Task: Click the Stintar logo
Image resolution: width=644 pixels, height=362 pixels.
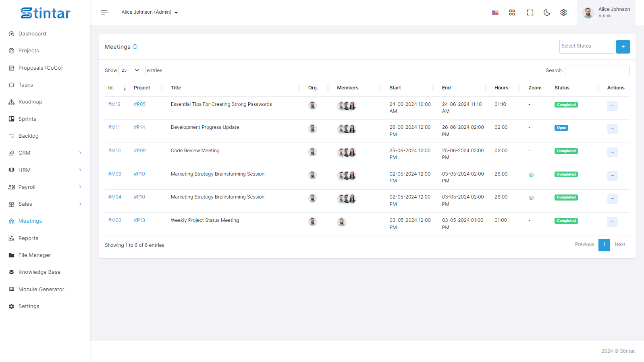Action: [46, 13]
